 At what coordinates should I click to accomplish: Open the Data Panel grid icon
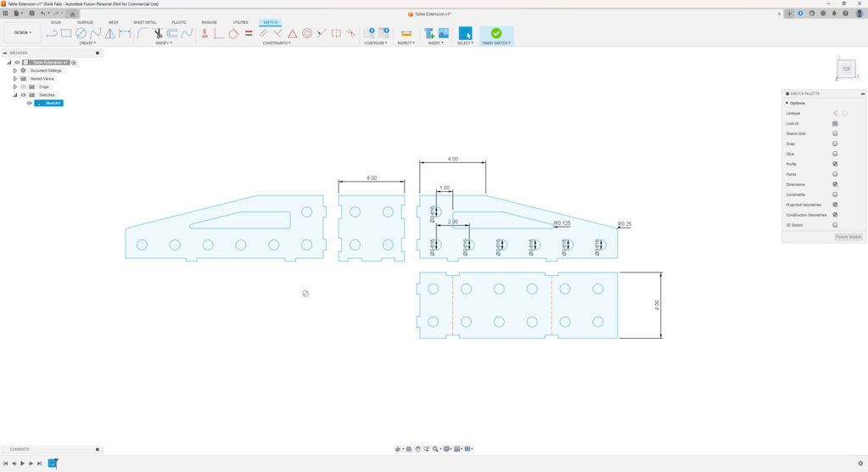pos(6,14)
